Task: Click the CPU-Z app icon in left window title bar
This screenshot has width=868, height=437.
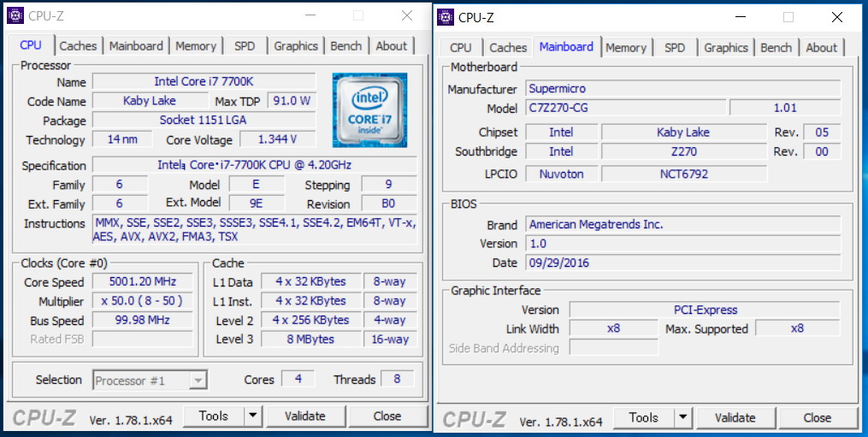Action: point(15,15)
